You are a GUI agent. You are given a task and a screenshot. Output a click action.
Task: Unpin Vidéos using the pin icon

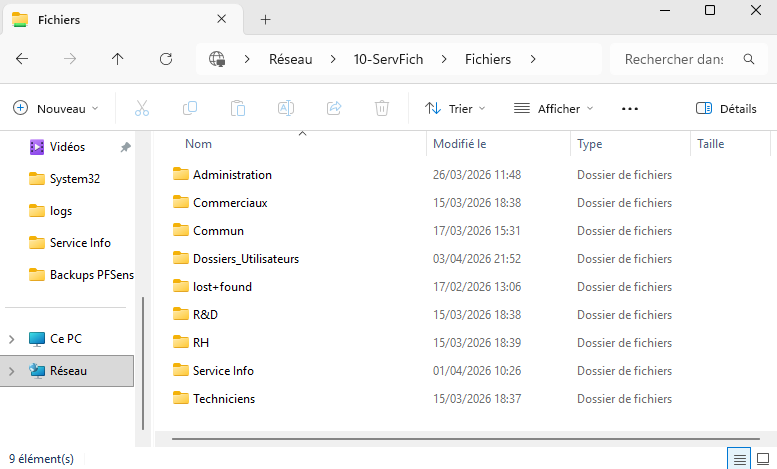[125, 147]
